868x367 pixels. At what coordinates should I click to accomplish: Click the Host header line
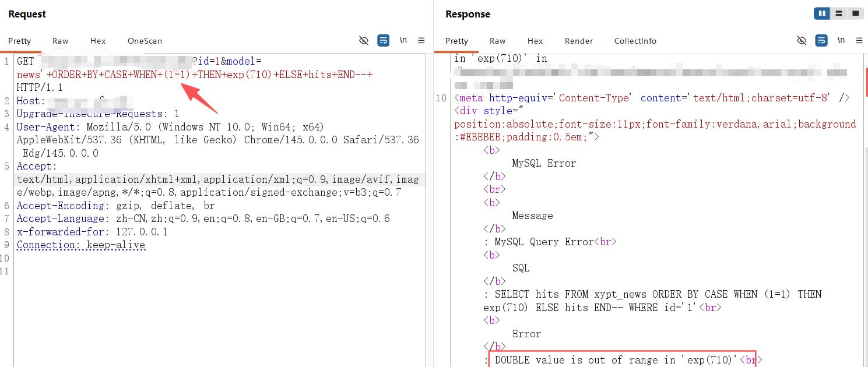click(x=76, y=101)
